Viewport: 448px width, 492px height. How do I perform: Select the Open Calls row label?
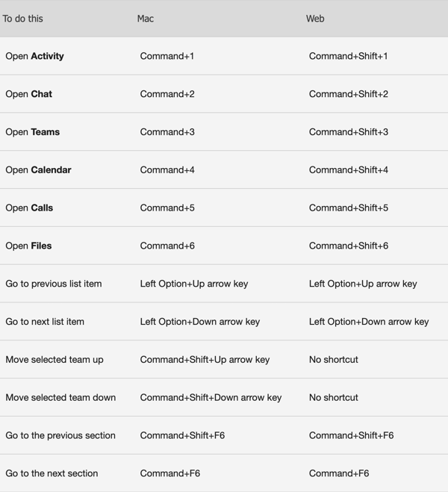click(29, 208)
